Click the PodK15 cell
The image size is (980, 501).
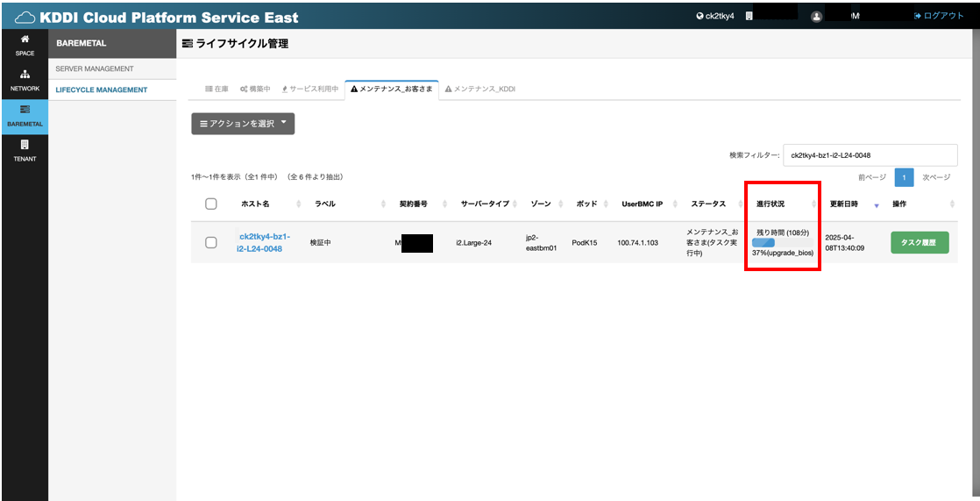click(x=585, y=243)
